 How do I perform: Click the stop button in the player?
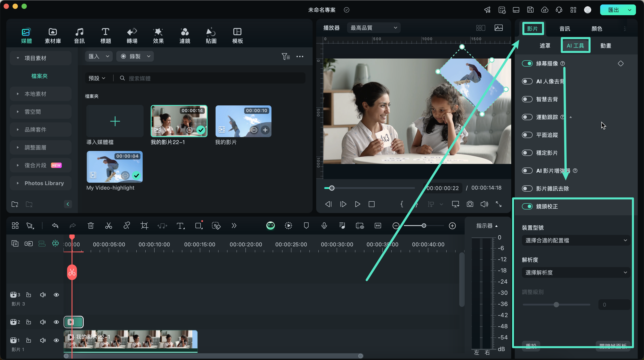tap(372, 204)
